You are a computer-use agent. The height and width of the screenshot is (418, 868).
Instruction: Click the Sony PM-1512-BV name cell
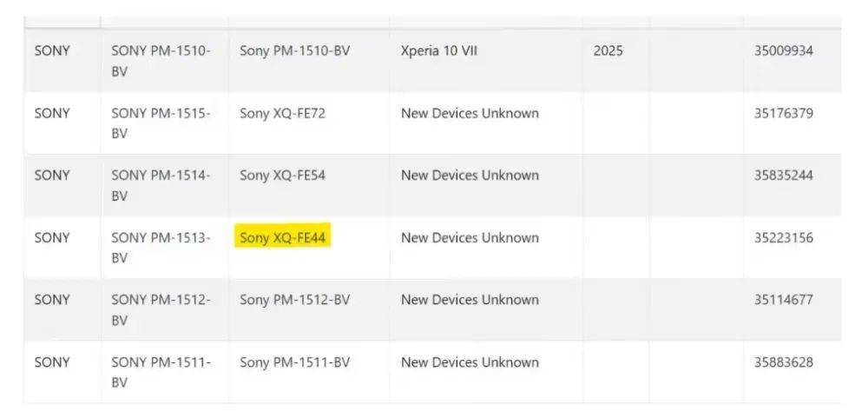coord(294,300)
